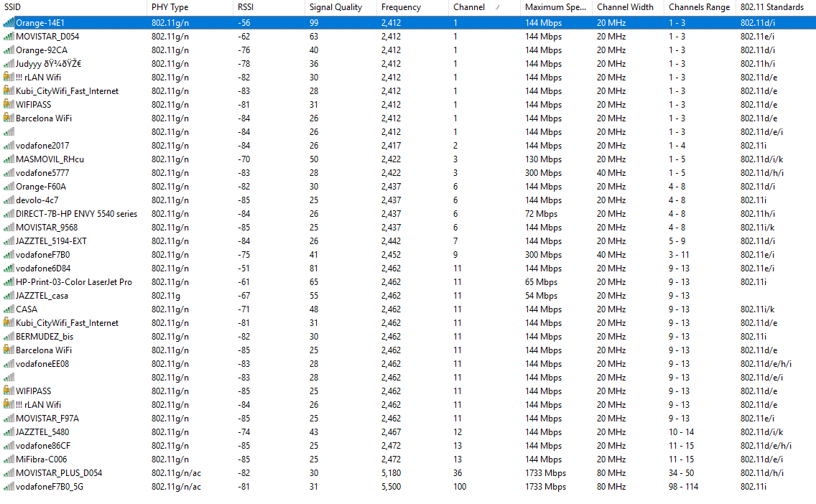This screenshot has width=816, height=504.
Task: Sort networks by RSSI column header
Action: [x=269, y=7]
